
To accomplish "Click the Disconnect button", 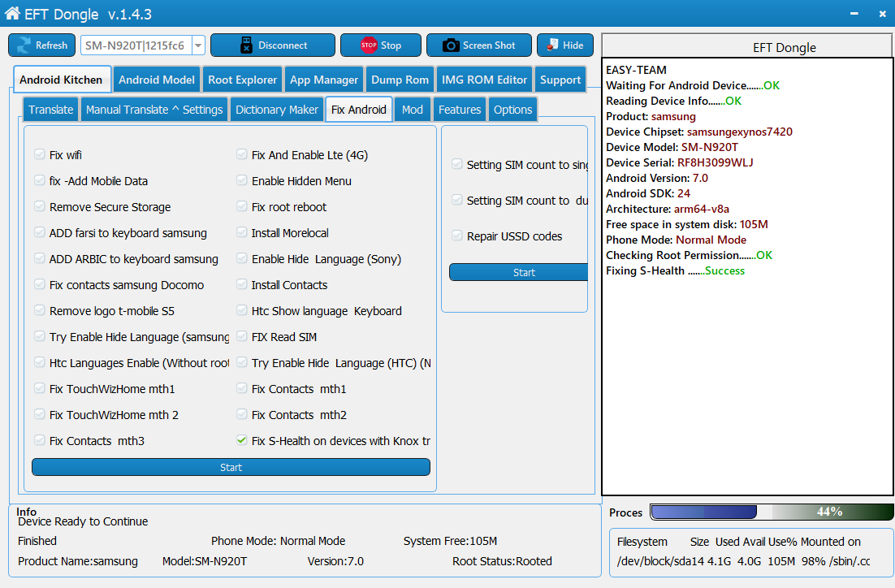I will (273, 45).
